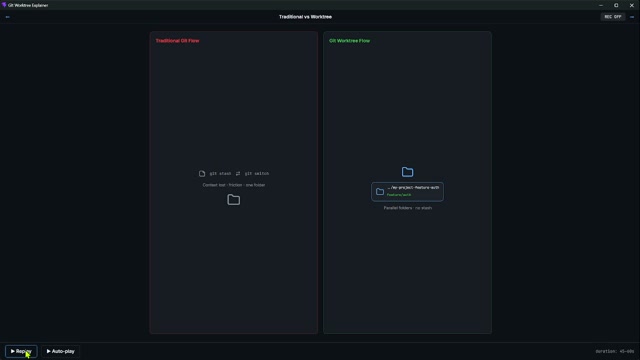
Task: Click the "git stash" text
Action: click(x=220, y=173)
